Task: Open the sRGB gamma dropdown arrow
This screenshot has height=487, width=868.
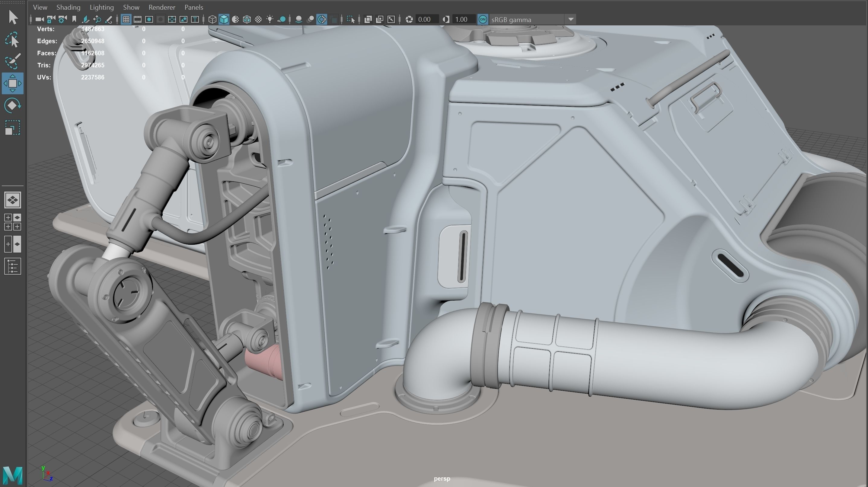Action: (571, 20)
